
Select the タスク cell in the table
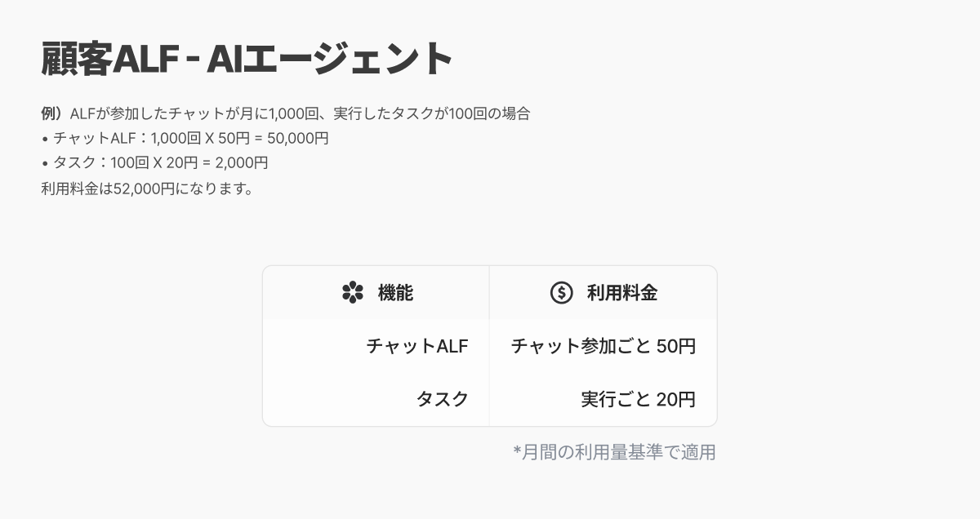click(x=442, y=399)
